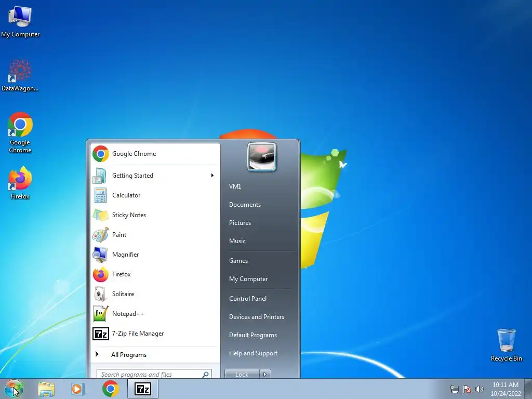Screen dimensions: 532x399
Task: Select the Paint text label
Action: click(x=119, y=234)
